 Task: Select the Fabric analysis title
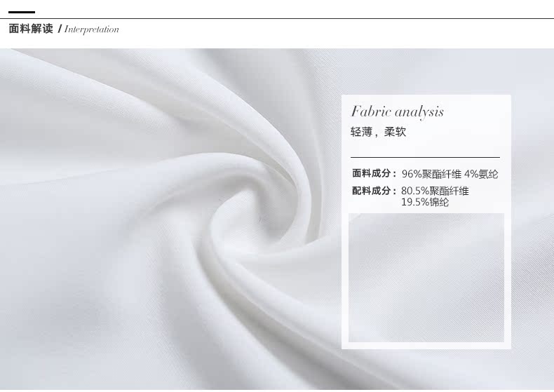pyautogui.click(x=397, y=112)
